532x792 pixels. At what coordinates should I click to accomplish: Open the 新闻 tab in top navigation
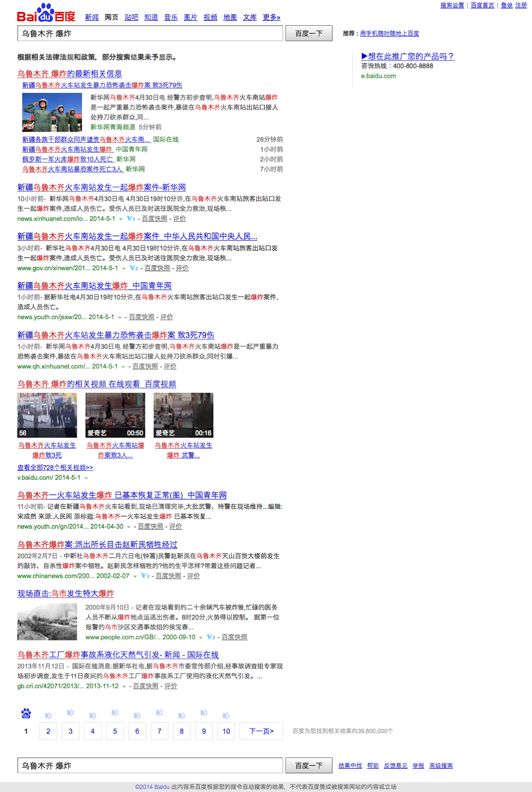coord(92,17)
